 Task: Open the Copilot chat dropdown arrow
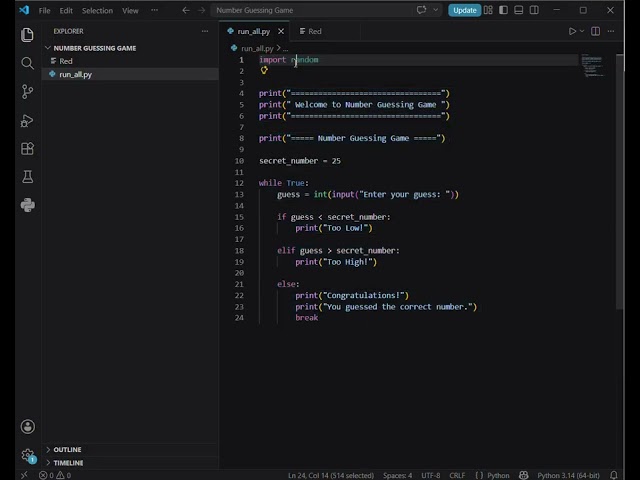436,10
